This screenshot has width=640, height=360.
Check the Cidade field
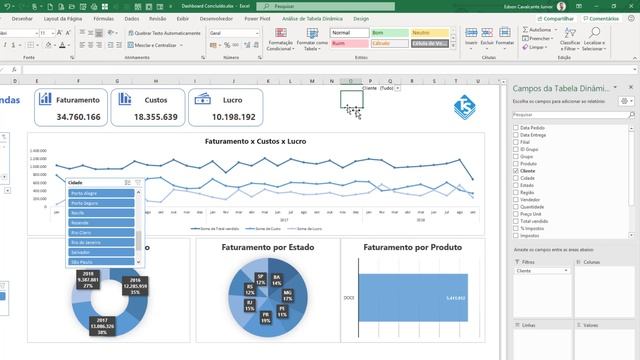[516, 178]
